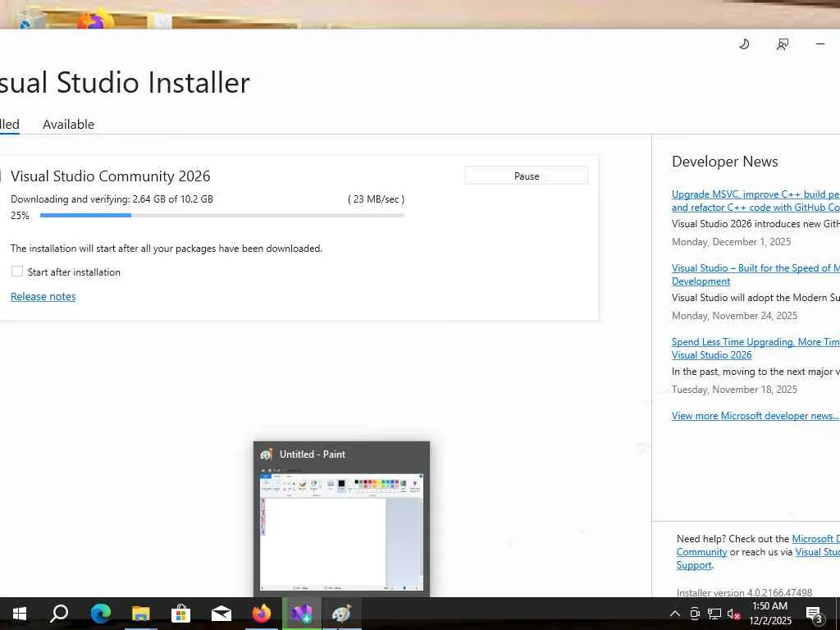This screenshot has height=630, width=840.
Task: Click Downloading and verifying status text
Action: click(x=112, y=199)
